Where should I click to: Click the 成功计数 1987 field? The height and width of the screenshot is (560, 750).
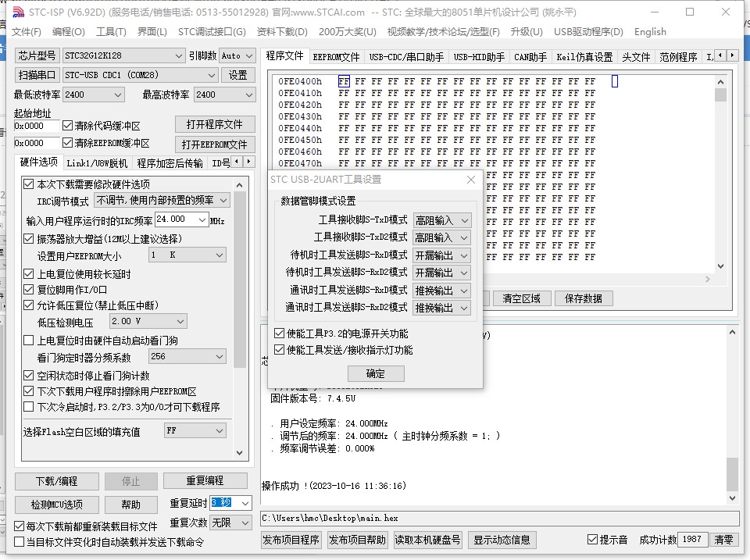692,540
